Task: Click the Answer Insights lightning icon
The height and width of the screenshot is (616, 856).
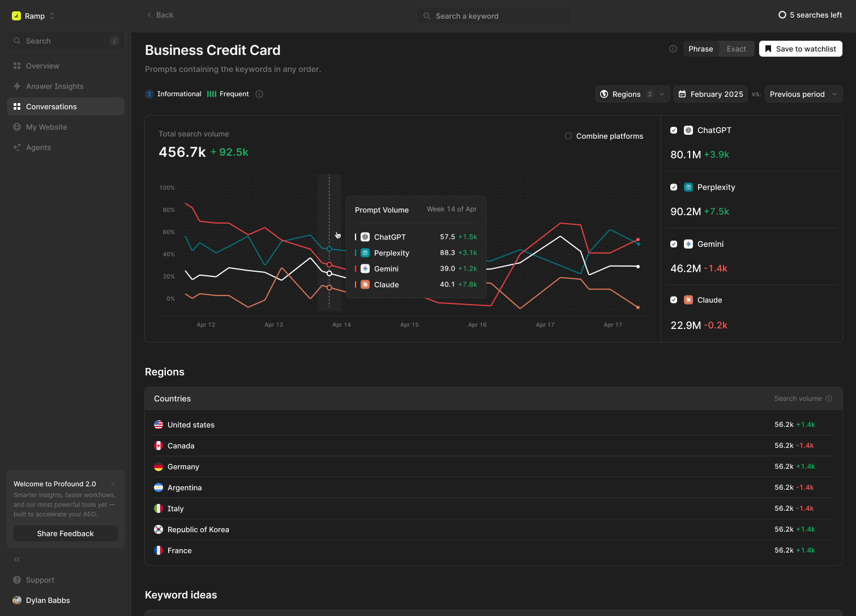Action: tap(17, 86)
